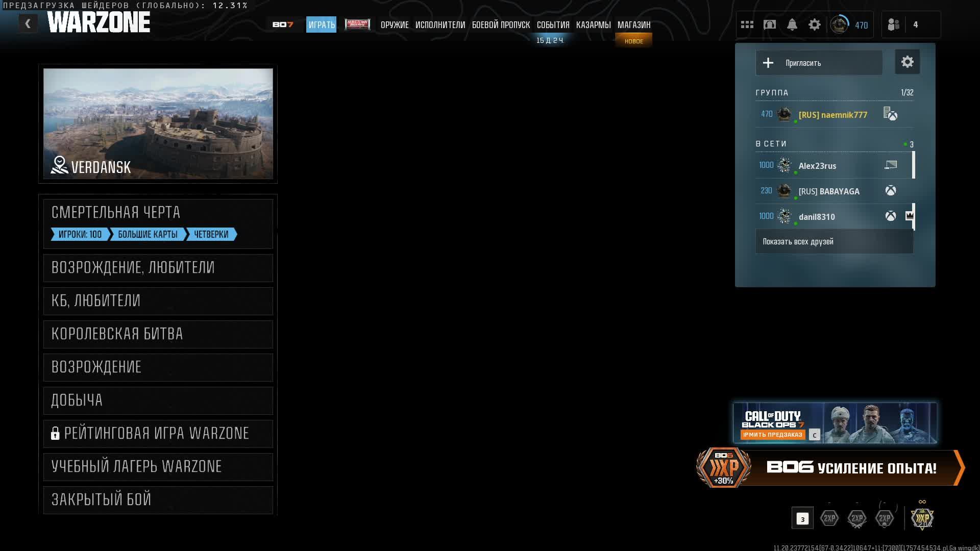The height and width of the screenshot is (551, 980).
Task: Click the Verdansk map pin icon
Action: [59, 165]
